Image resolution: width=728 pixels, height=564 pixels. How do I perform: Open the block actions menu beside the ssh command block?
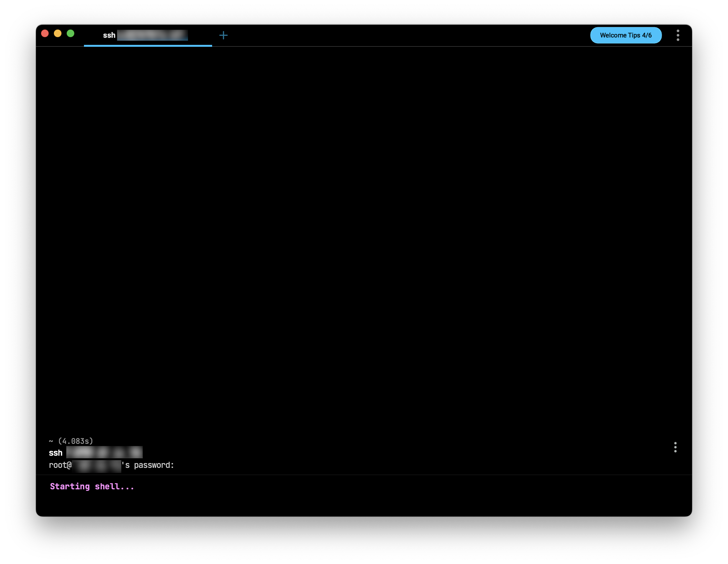click(676, 448)
